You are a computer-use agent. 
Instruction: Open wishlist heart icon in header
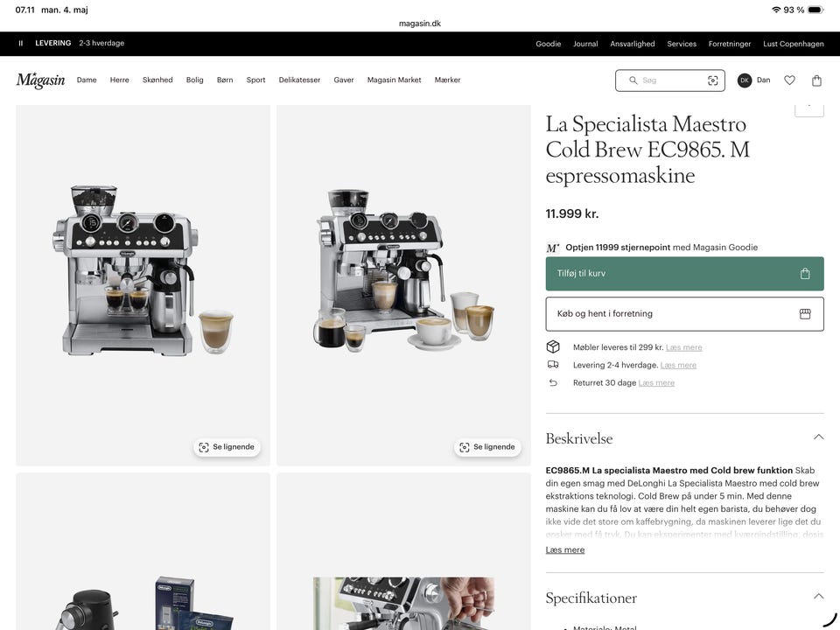tap(789, 80)
